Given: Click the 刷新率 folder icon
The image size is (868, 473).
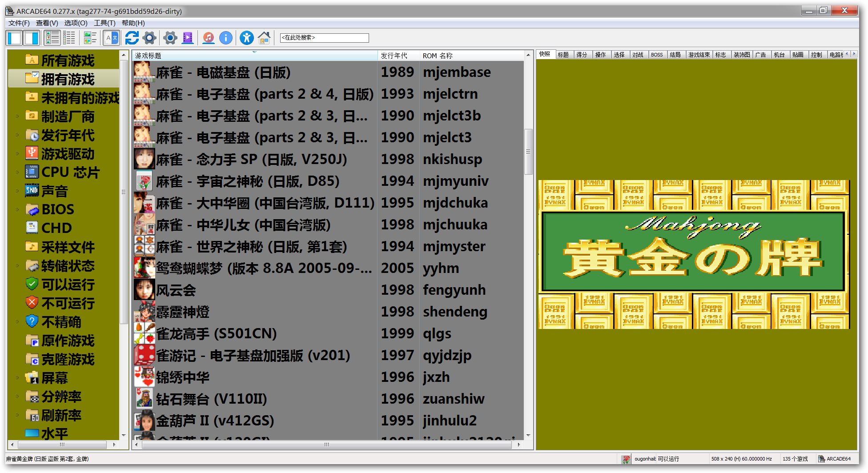Looking at the screenshot, I should coord(32,415).
